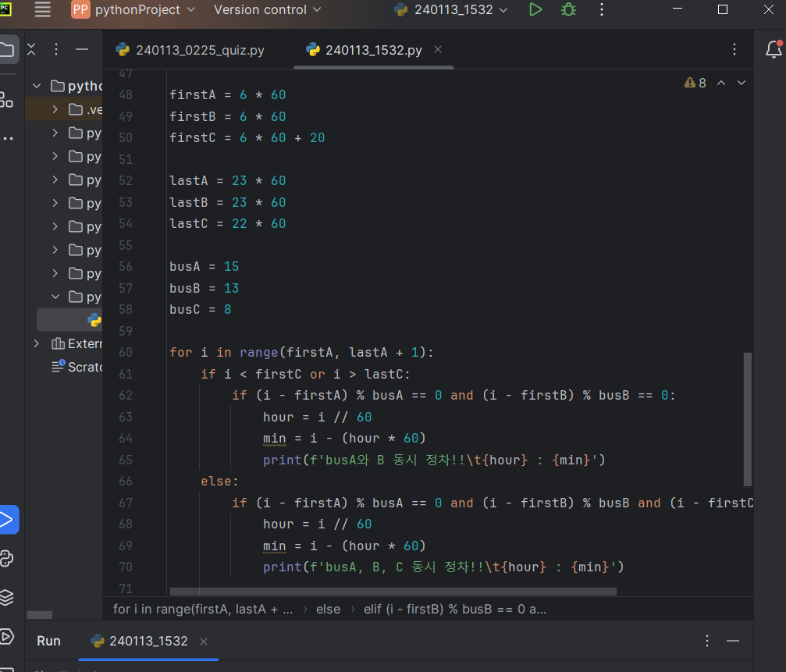
Task: Open the Version control menu
Action: point(267,9)
